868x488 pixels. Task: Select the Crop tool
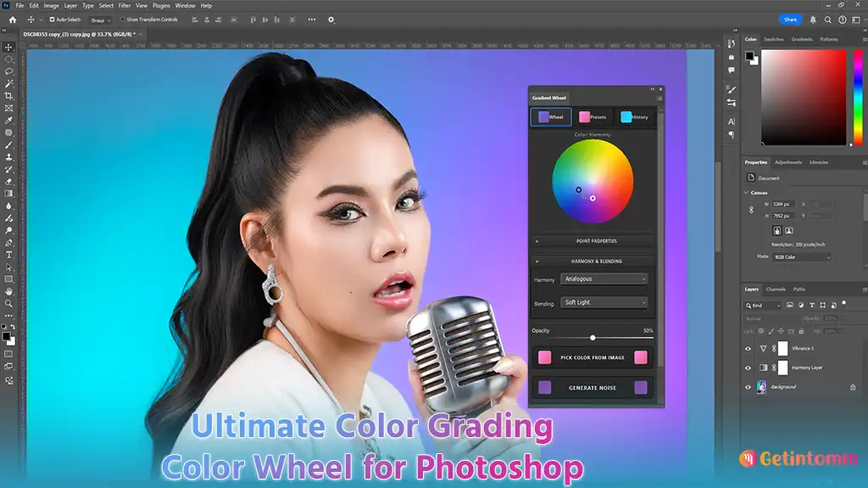[x=8, y=96]
